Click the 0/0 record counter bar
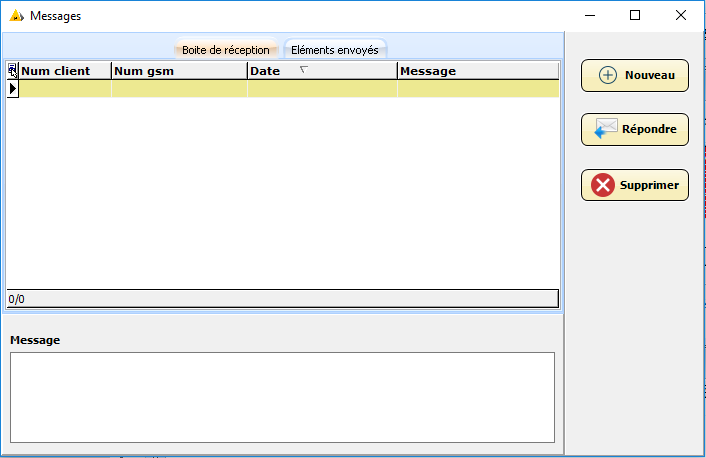Image resolution: width=706 pixels, height=458 pixels. coord(282,299)
